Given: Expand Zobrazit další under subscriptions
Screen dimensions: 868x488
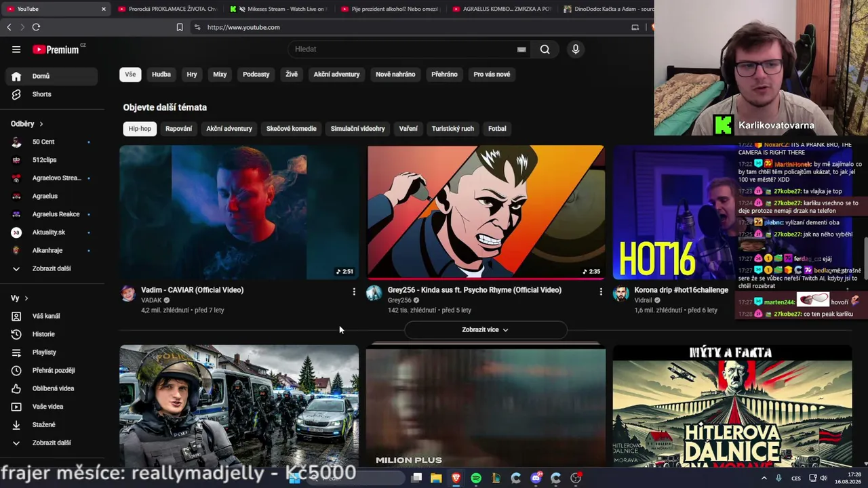Looking at the screenshot, I should (x=52, y=268).
